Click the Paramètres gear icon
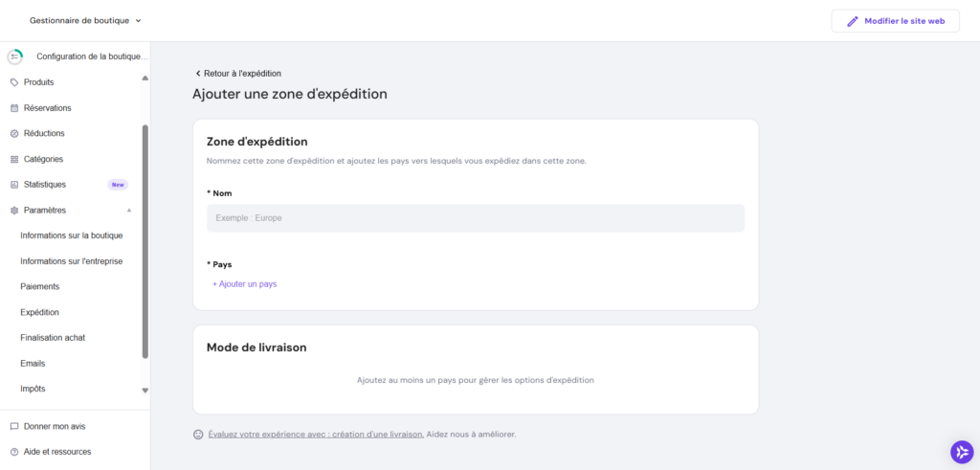Image resolution: width=980 pixels, height=470 pixels. tap(14, 210)
